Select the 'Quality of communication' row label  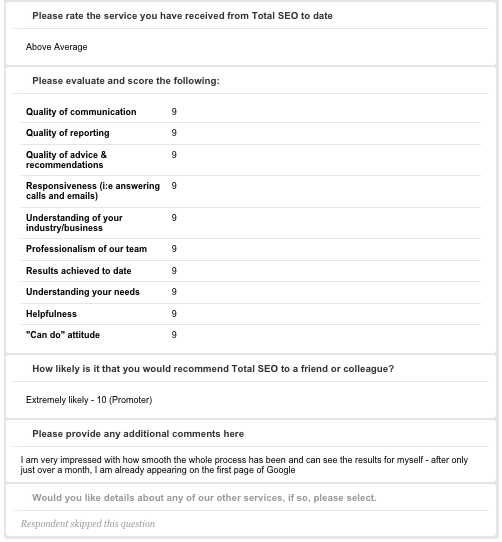click(x=81, y=112)
